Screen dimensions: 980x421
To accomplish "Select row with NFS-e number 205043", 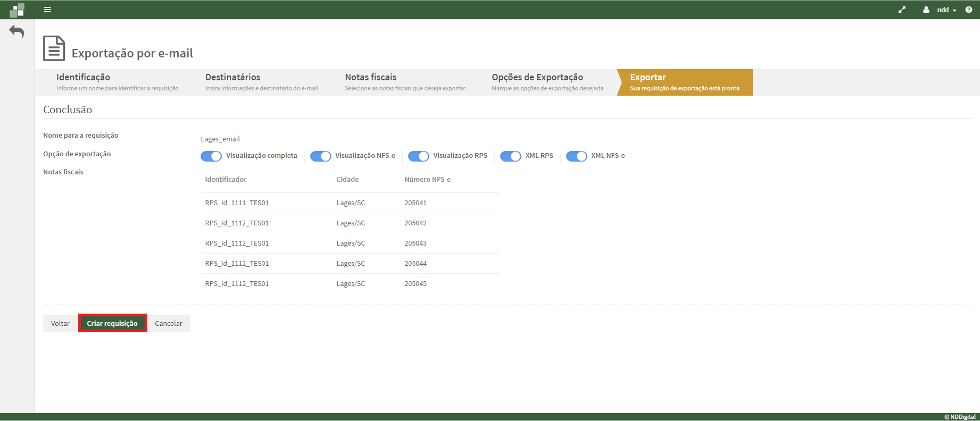I will [x=350, y=243].
